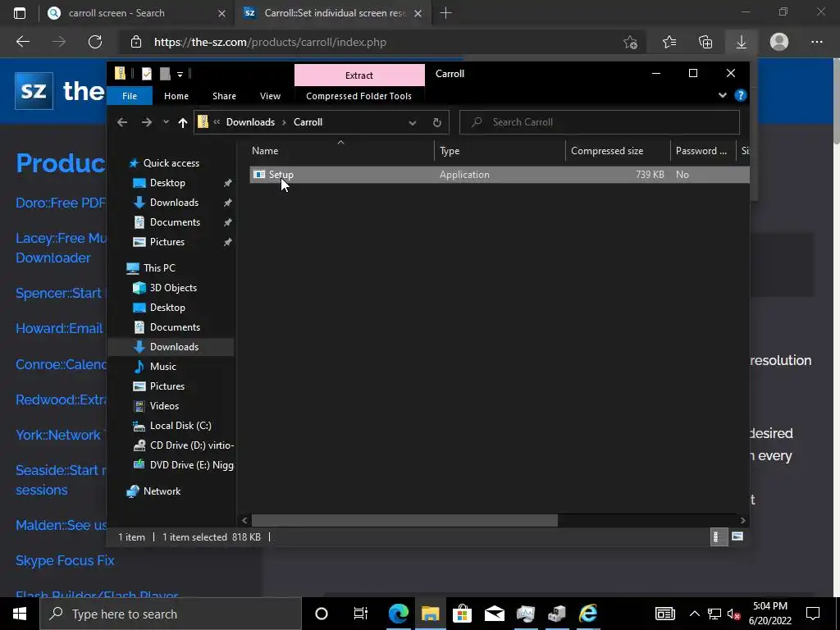The height and width of the screenshot is (630, 840).
Task: Open the Customize Quick Access Toolbar dropdown
Action: (x=180, y=74)
